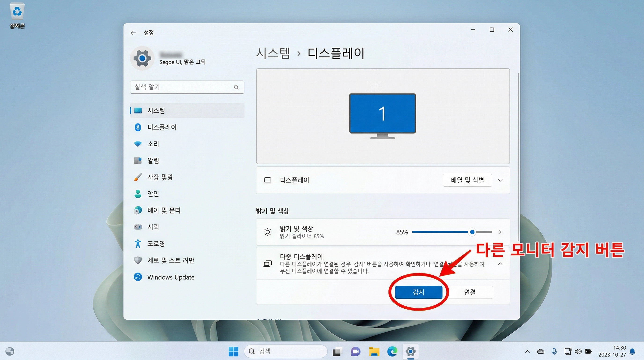644x360 pixels.
Task: Click the 실색 알기 search field
Action: (187, 87)
